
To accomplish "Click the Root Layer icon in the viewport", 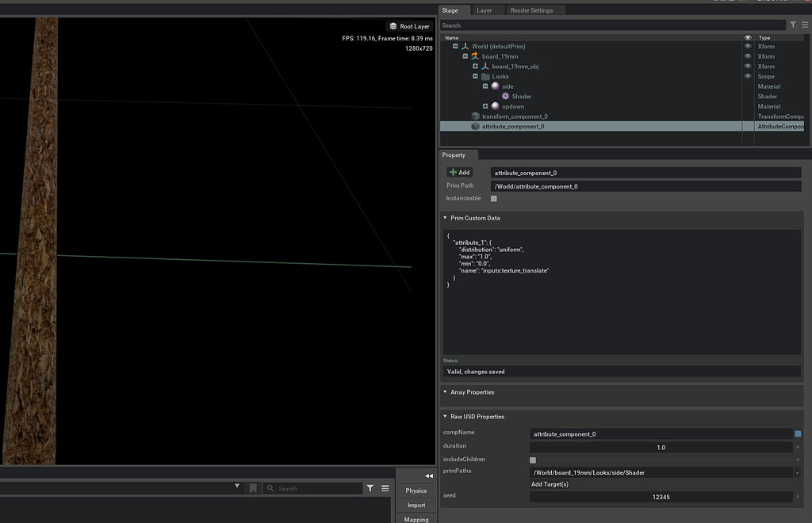I will [394, 25].
